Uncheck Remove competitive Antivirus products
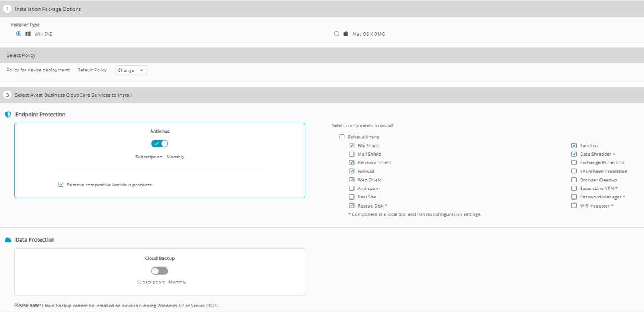644x313 pixels. pos(61,185)
